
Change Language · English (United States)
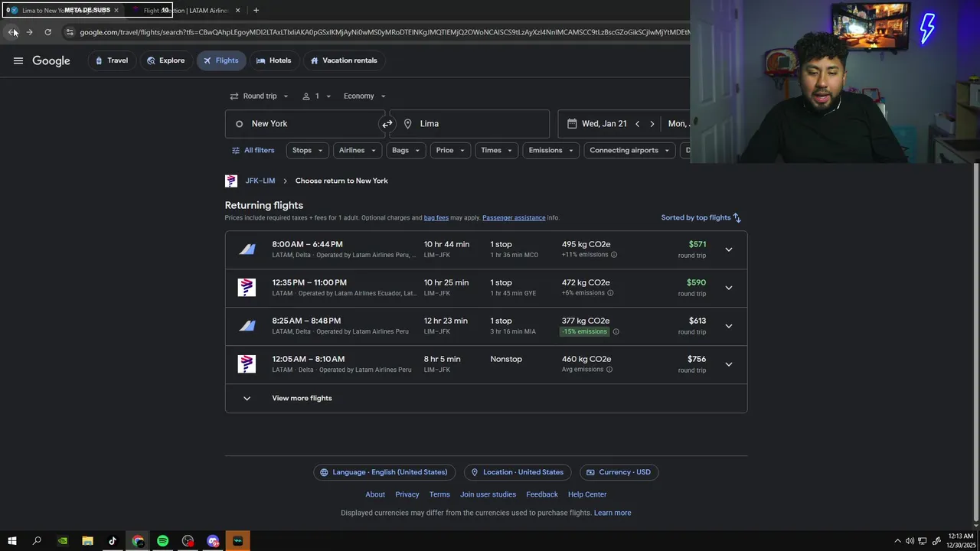point(384,472)
